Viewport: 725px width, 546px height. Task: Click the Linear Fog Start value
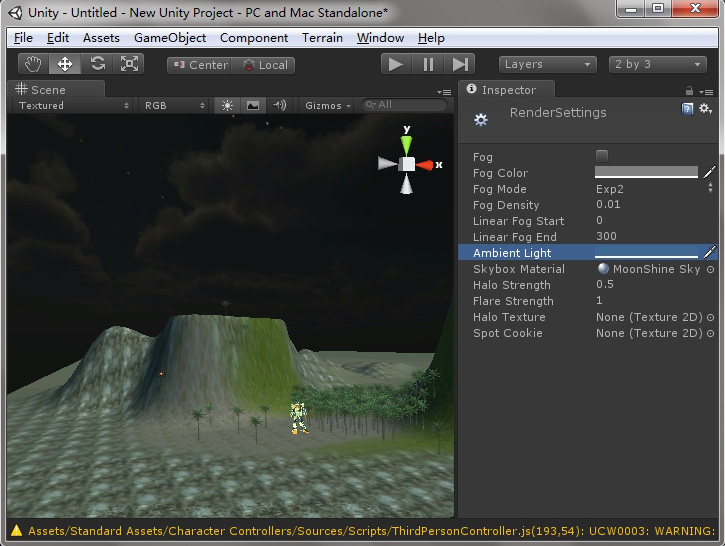655,221
